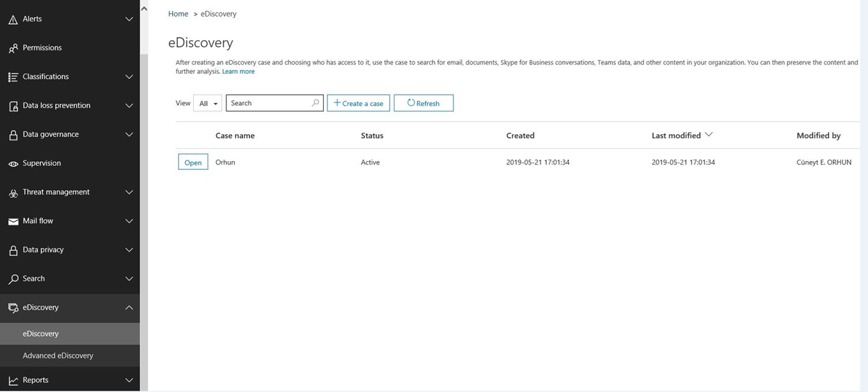Expand the Data governance chevron
The width and height of the screenshot is (868, 392).
point(129,135)
